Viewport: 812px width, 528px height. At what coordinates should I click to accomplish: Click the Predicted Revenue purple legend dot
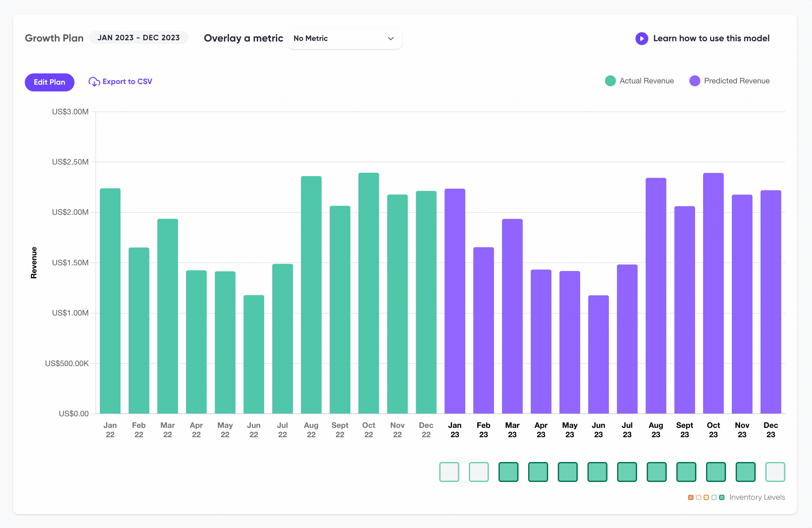(x=694, y=81)
